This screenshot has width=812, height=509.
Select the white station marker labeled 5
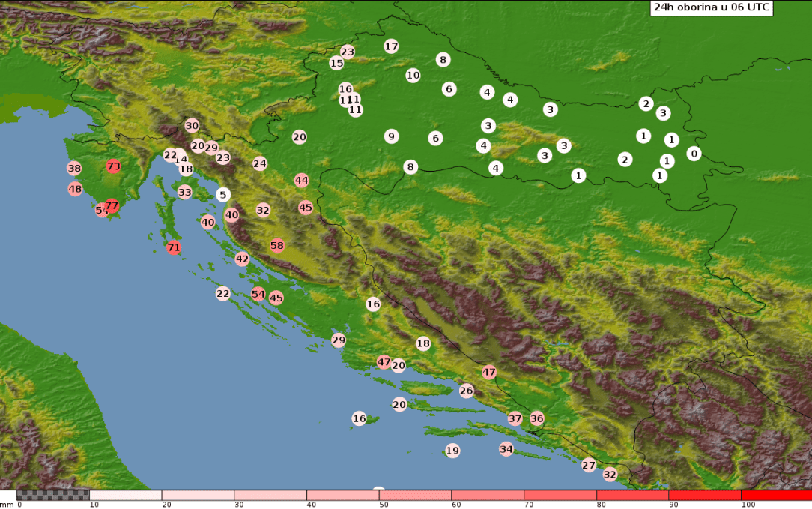(x=223, y=195)
